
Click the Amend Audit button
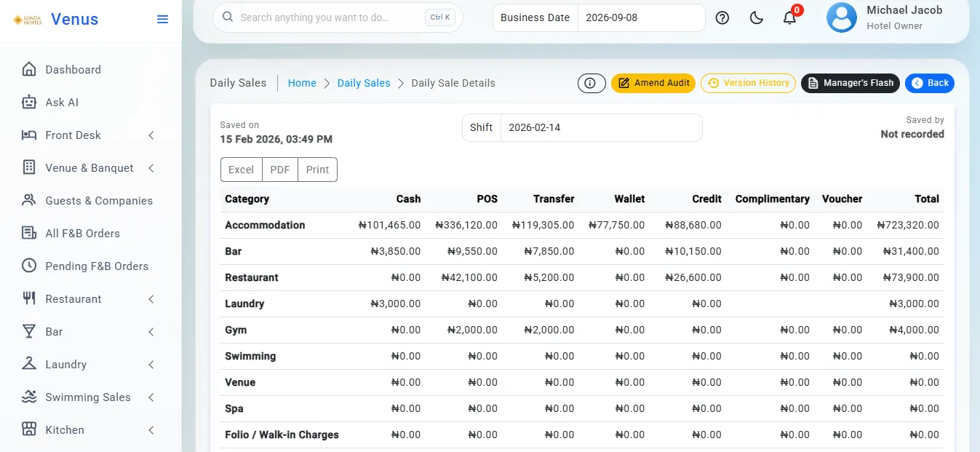(x=653, y=83)
